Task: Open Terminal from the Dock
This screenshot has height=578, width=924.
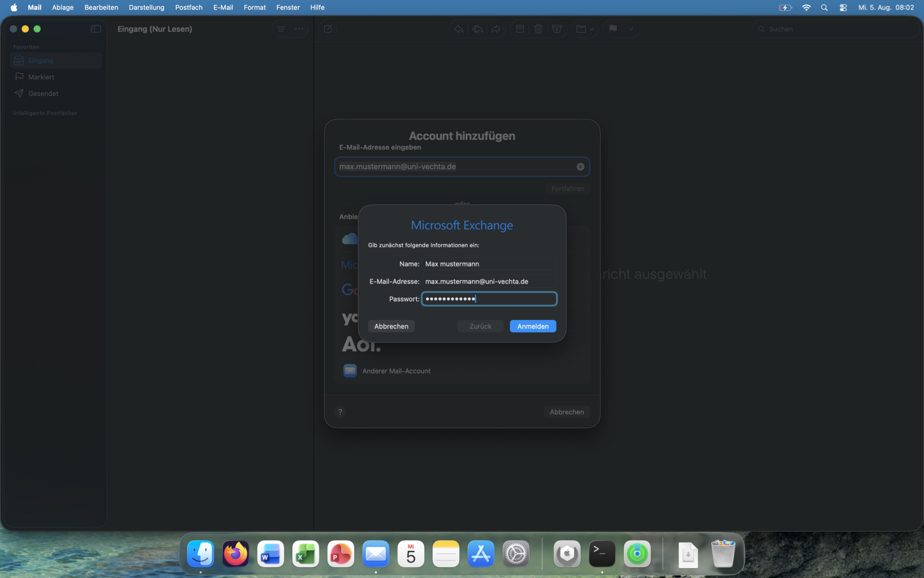Action: pos(602,554)
